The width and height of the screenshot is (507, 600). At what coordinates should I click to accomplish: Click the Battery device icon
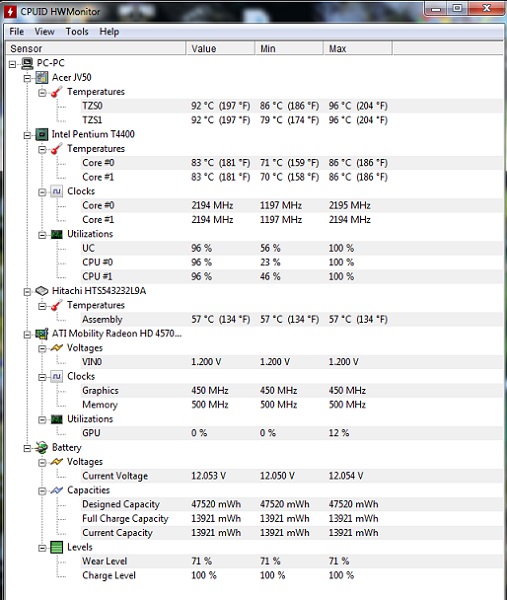pos(42,447)
